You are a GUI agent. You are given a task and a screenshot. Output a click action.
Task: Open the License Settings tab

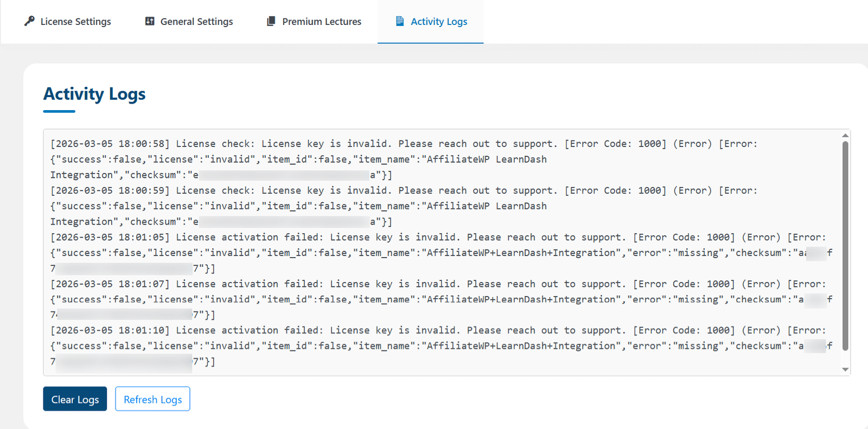click(x=68, y=22)
